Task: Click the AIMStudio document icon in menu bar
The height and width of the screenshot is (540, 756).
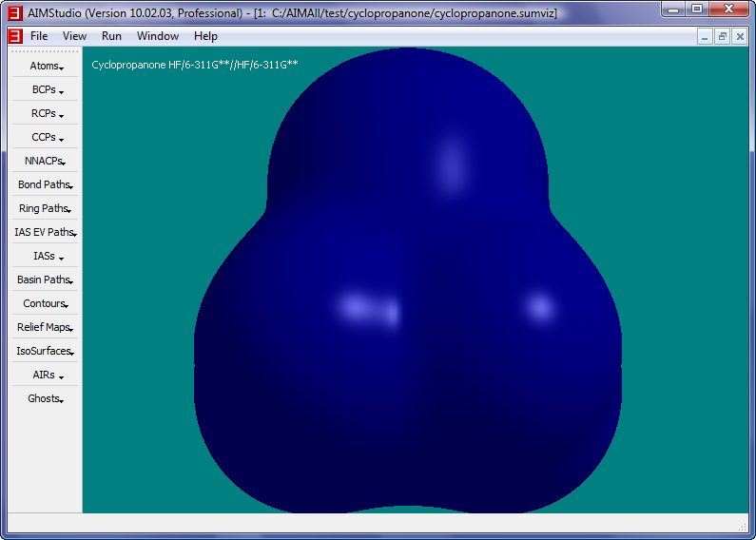Action: coord(15,36)
